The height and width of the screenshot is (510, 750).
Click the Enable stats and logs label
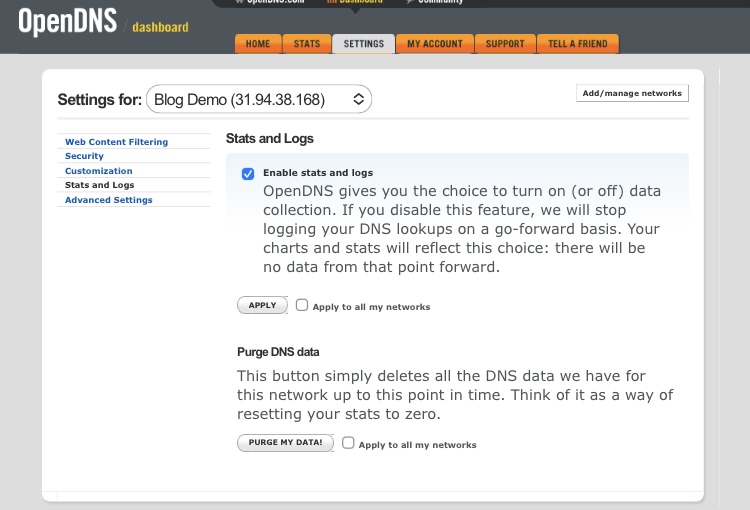coord(318,173)
